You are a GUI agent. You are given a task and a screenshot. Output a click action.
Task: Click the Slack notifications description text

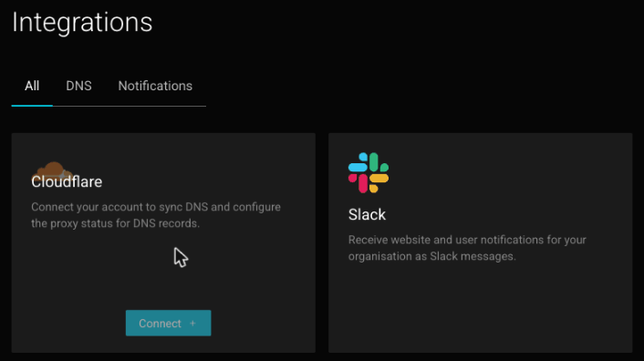467,248
